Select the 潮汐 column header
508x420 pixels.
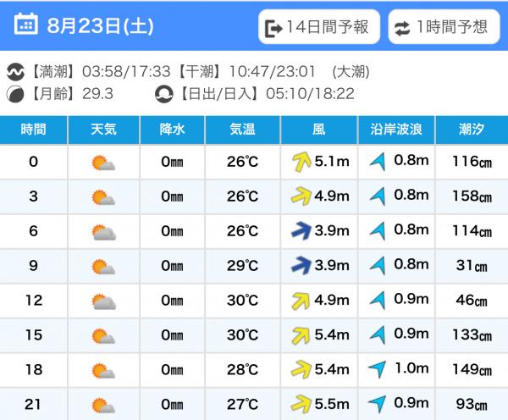(472, 130)
